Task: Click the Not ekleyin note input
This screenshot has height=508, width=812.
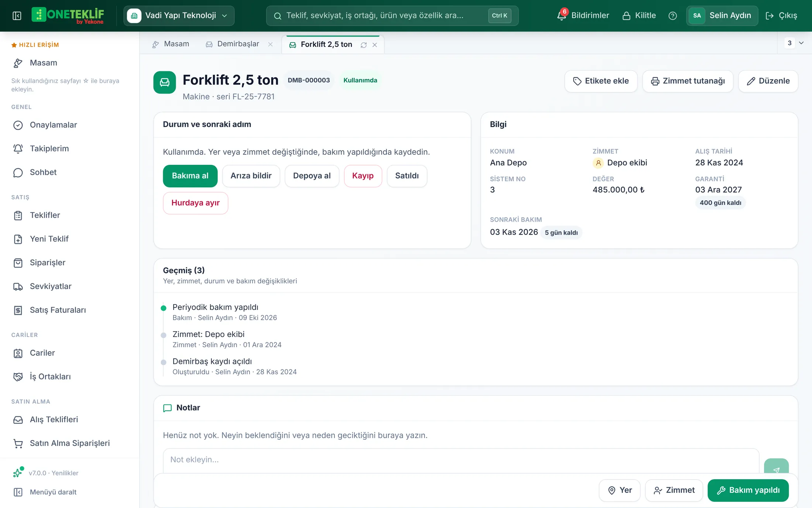Action: pyautogui.click(x=461, y=460)
